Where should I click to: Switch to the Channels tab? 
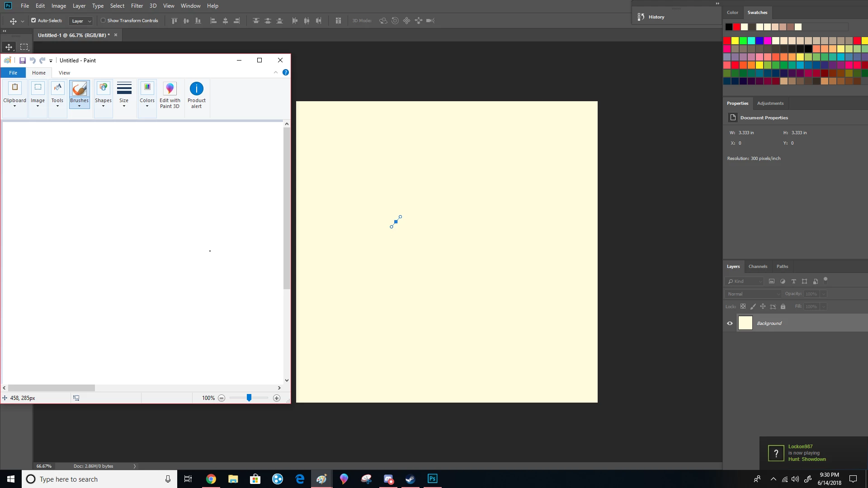coord(758,267)
